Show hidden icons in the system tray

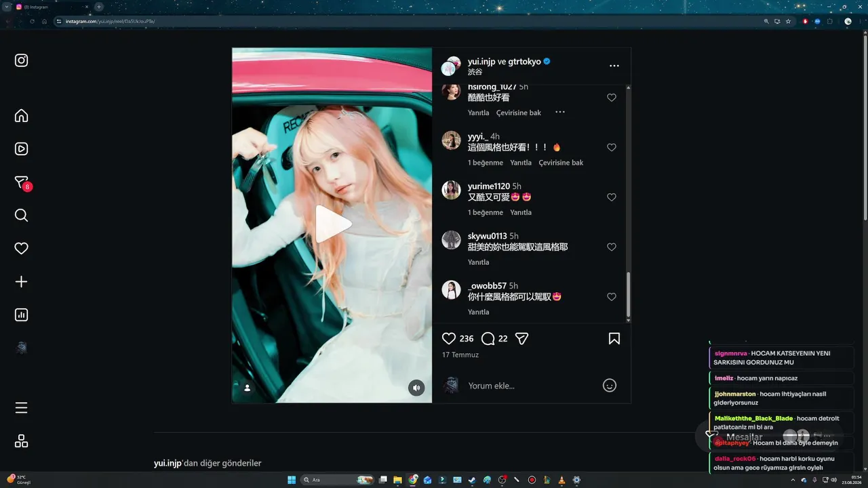(x=793, y=480)
